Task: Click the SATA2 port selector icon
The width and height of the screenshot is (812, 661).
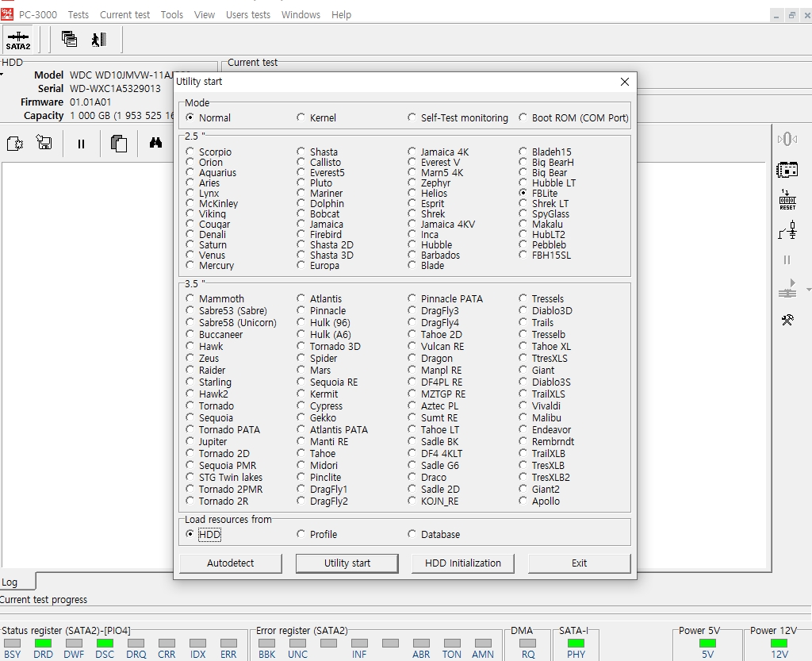Action: coord(18,40)
